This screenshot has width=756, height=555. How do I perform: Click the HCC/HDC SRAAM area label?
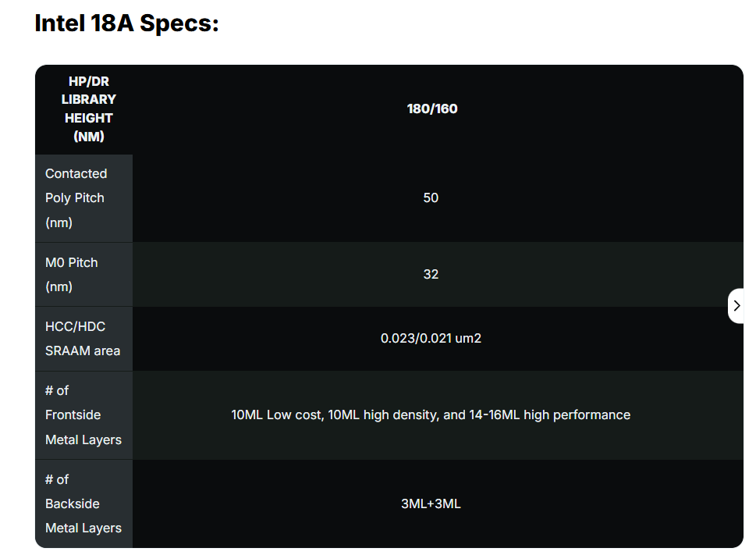(x=84, y=339)
